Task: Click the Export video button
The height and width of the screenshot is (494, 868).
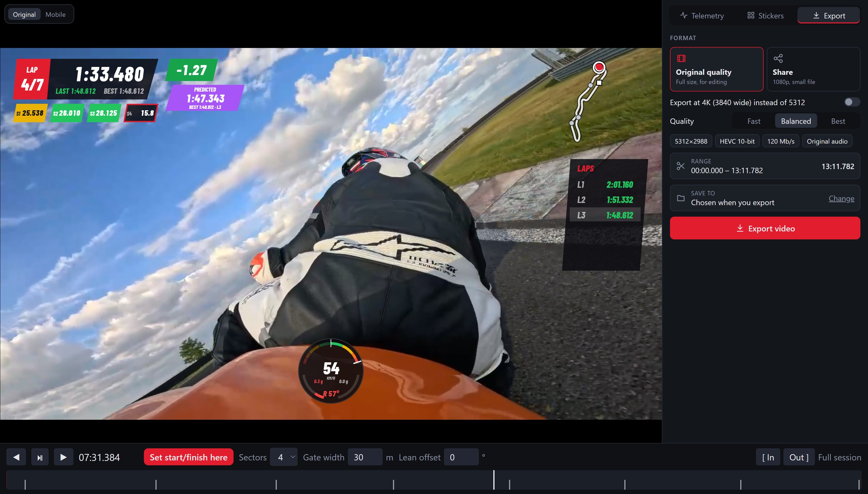Action: click(765, 228)
